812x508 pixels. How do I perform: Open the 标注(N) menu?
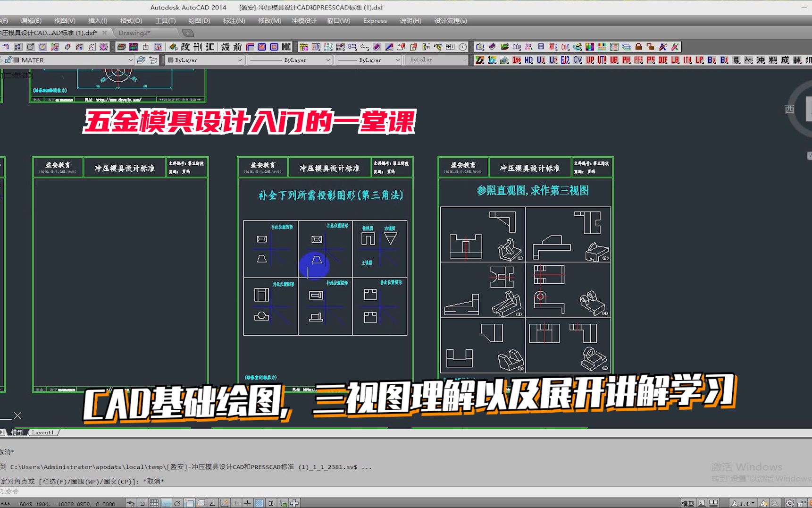(234, 21)
